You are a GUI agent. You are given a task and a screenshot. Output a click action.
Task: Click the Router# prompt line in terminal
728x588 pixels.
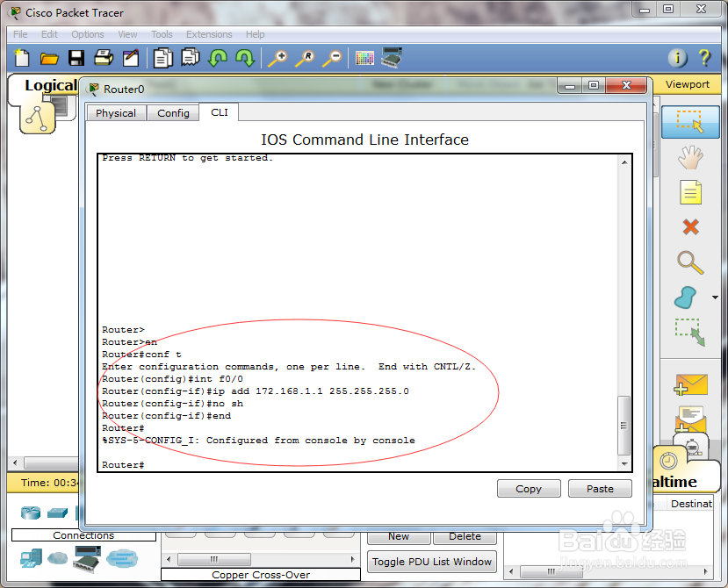pyautogui.click(x=123, y=464)
